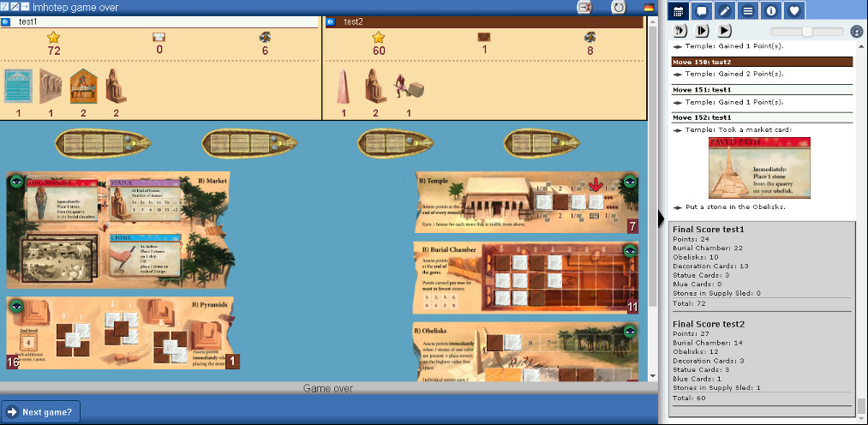This screenshot has height=425, width=868.
Task: Toggle the Burial Chamber eye icon
Action: (x=630, y=251)
